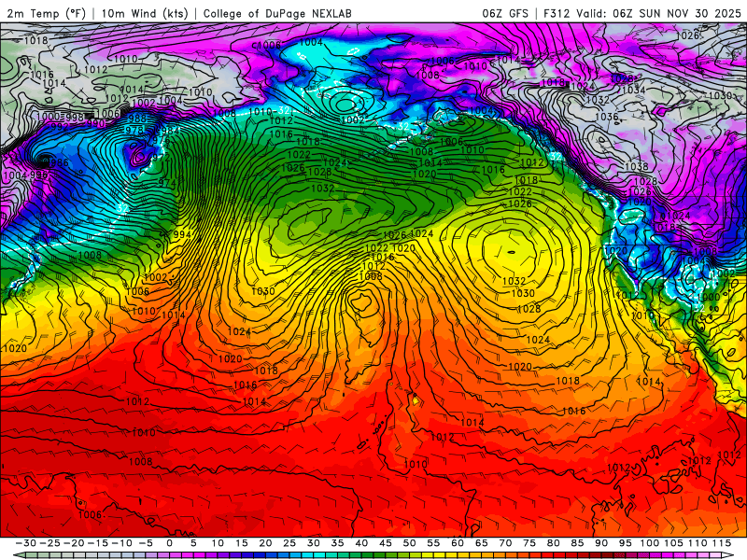Click the 992 isobar label
Image resolution: width=747 pixels, height=560 pixels.
click(x=59, y=126)
